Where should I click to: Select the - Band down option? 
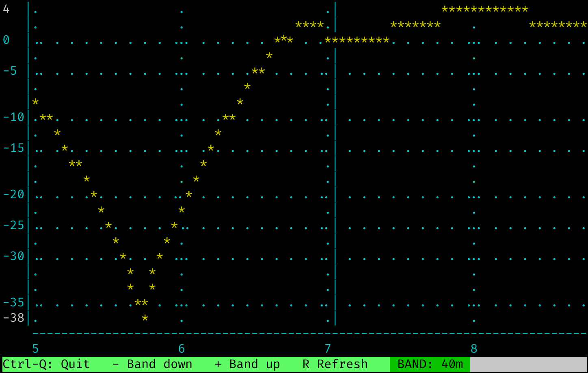[152, 364]
